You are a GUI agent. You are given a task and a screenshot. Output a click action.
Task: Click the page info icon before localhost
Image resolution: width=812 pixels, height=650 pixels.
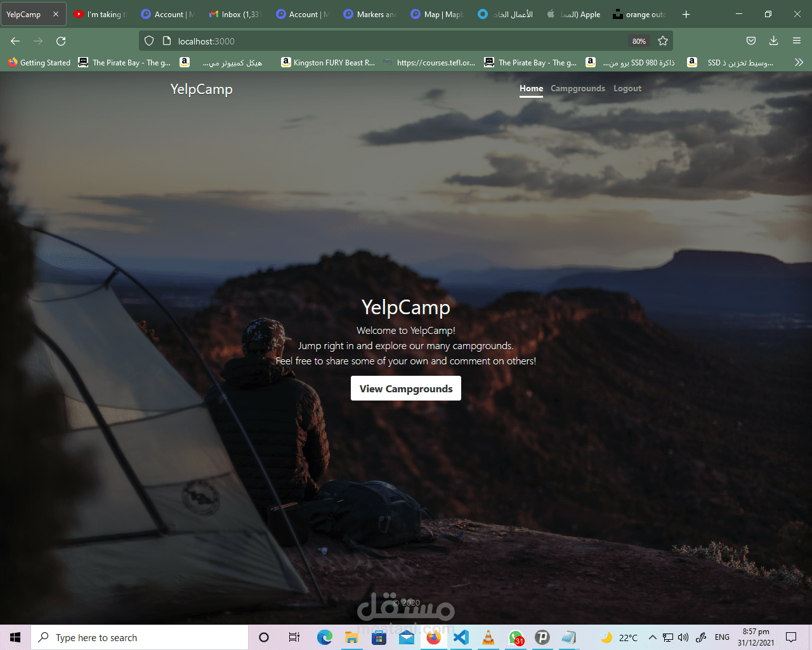tap(167, 41)
